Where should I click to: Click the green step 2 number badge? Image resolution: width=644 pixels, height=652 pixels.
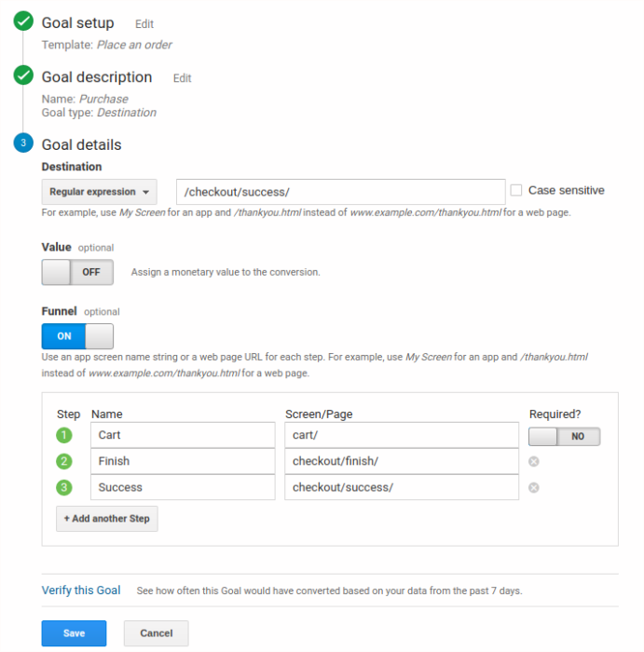(x=64, y=461)
